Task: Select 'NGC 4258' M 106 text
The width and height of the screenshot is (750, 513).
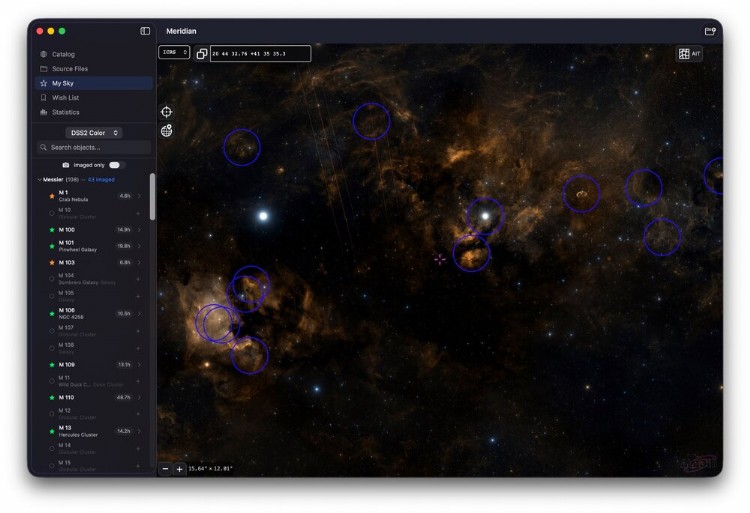Action: (71, 317)
